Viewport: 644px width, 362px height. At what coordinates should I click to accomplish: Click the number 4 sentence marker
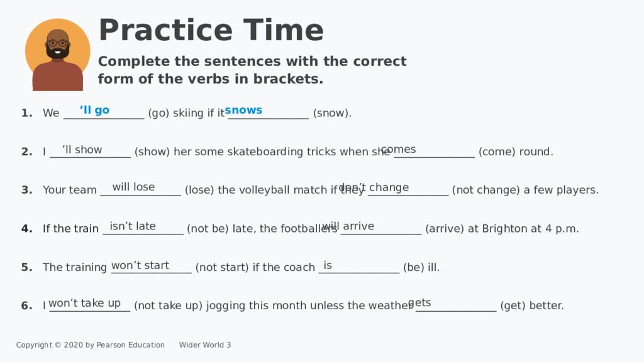click(26, 229)
